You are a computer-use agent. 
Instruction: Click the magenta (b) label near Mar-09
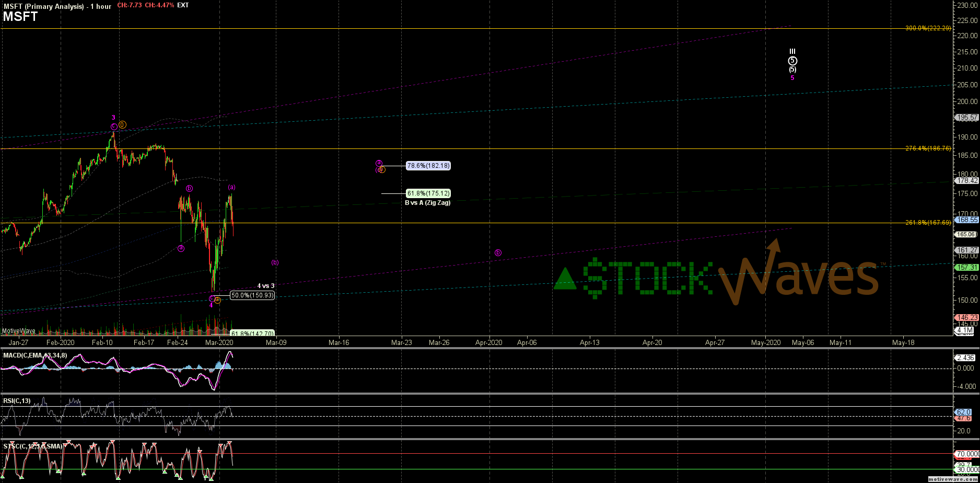point(275,262)
